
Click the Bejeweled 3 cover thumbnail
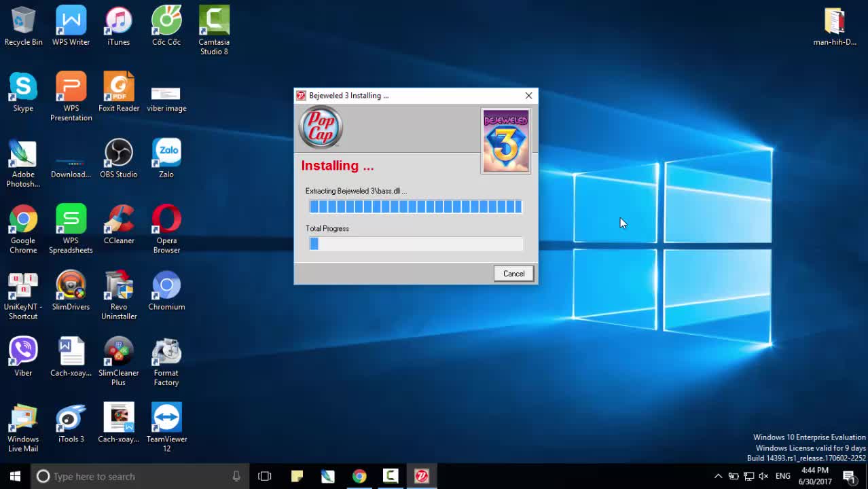click(x=506, y=141)
